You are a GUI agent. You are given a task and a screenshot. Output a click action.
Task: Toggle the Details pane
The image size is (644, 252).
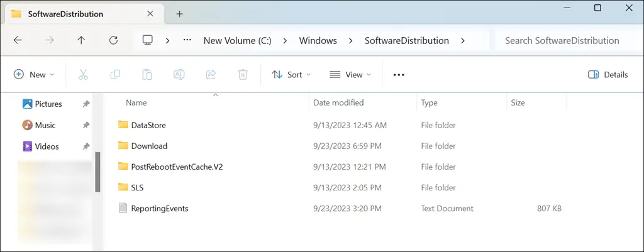pos(608,75)
